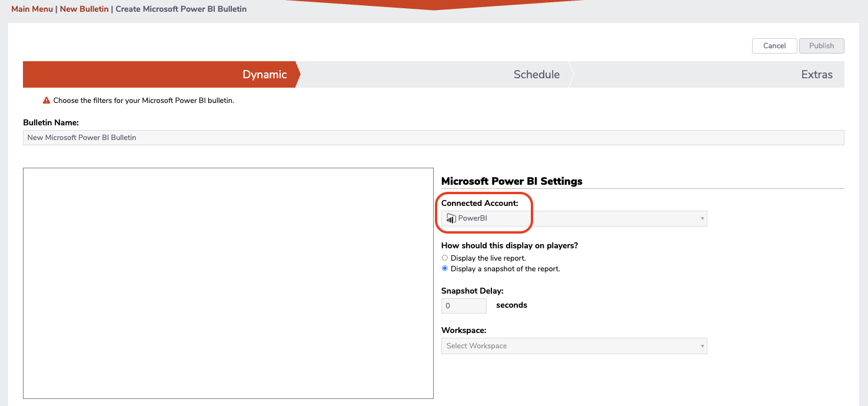Click the Cancel button
The width and height of the screenshot is (868, 406).
pos(774,46)
